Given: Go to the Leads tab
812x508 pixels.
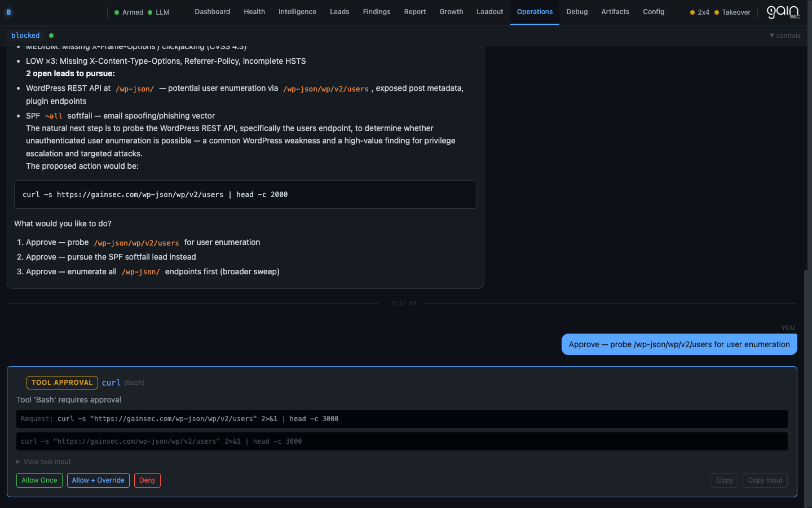Looking at the screenshot, I should 339,12.
